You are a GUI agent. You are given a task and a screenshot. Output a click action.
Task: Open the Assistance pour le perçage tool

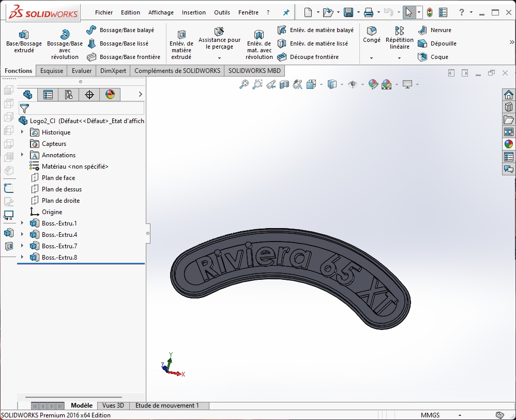point(219,38)
